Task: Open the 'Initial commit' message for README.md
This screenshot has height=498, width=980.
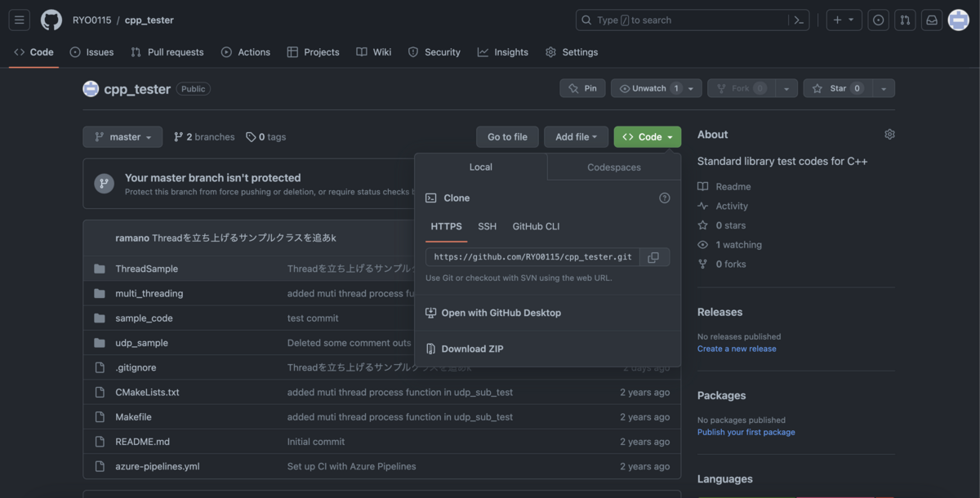Action: (316, 442)
